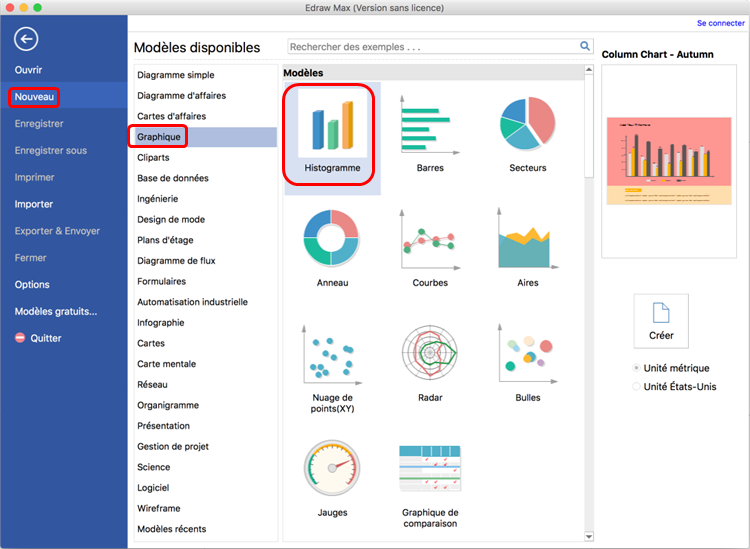Open the Ouvrir menu item
Image resolution: width=750 pixels, height=549 pixels.
point(28,70)
